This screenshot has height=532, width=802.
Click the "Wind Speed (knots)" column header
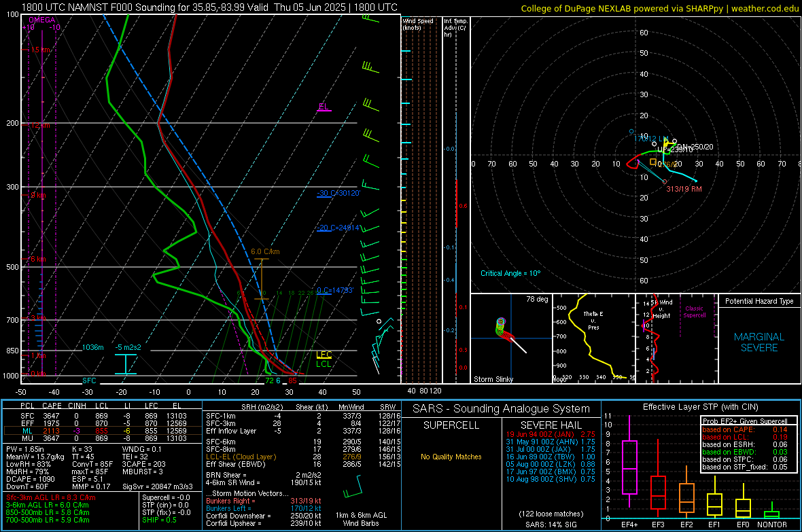(x=418, y=24)
